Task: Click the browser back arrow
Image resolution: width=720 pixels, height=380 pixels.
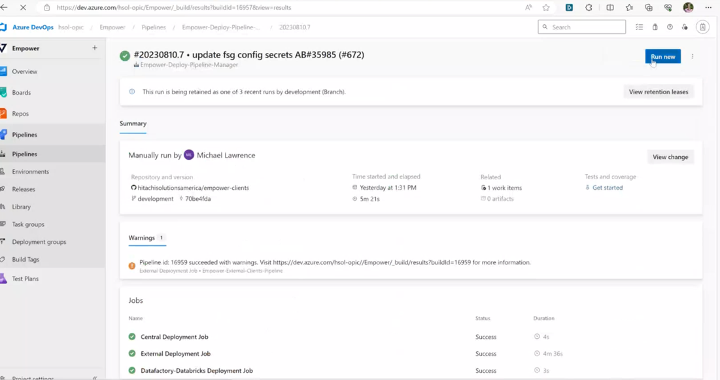Action: click(4, 7)
